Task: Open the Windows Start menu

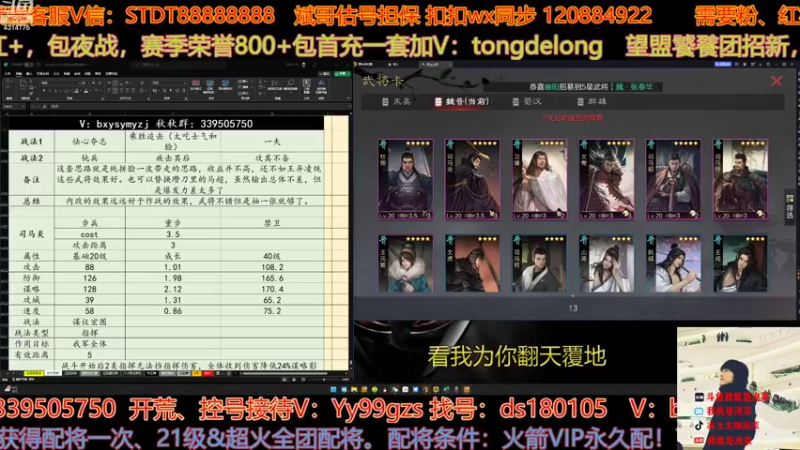Action: tap(333, 389)
